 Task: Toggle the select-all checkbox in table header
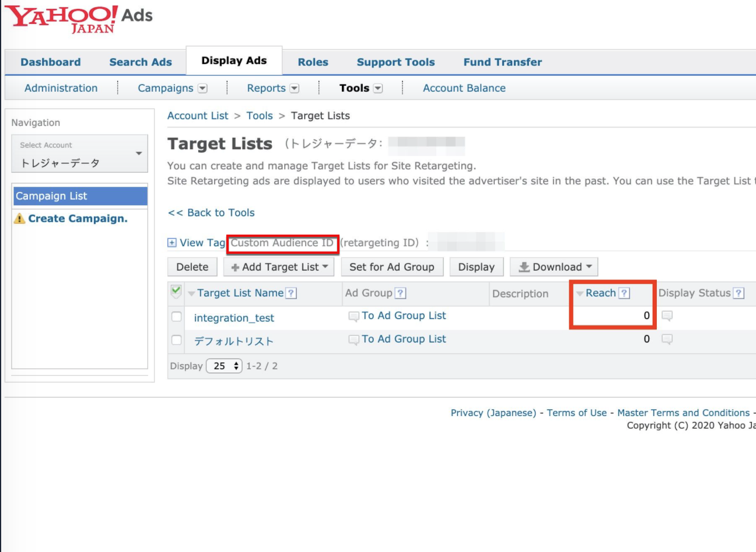(176, 292)
